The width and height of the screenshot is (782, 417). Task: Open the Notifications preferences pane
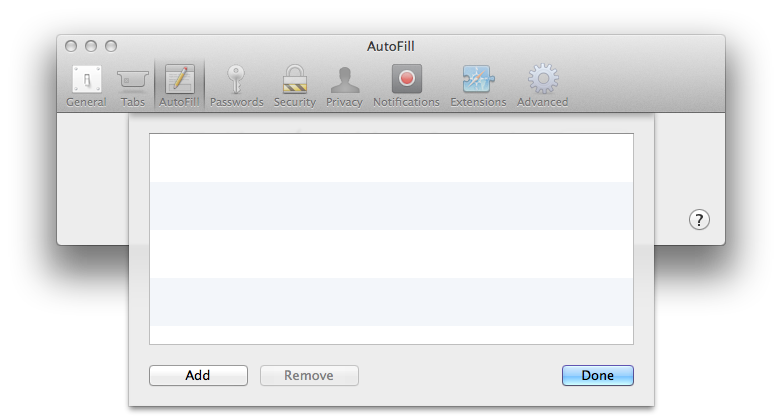pyautogui.click(x=406, y=85)
